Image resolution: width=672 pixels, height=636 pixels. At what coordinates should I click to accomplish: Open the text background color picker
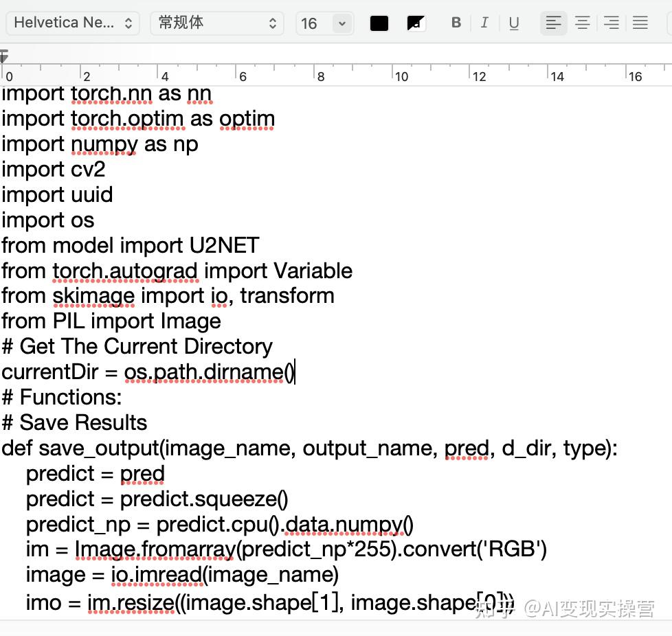pyautogui.click(x=416, y=23)
